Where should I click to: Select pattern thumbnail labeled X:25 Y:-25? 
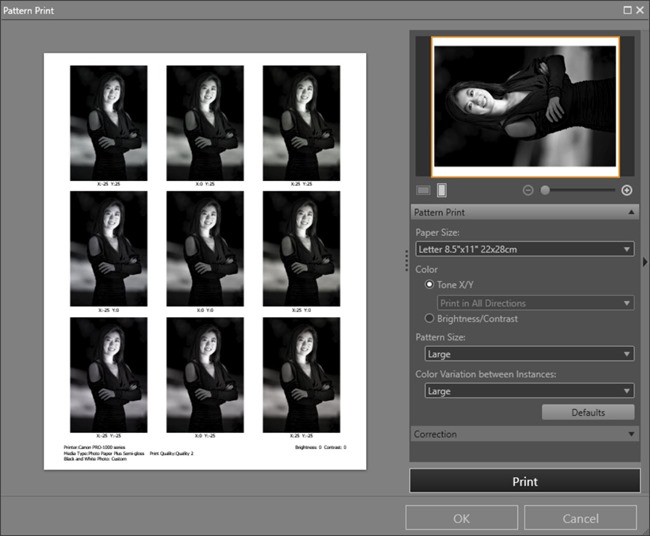coord(301,375)
